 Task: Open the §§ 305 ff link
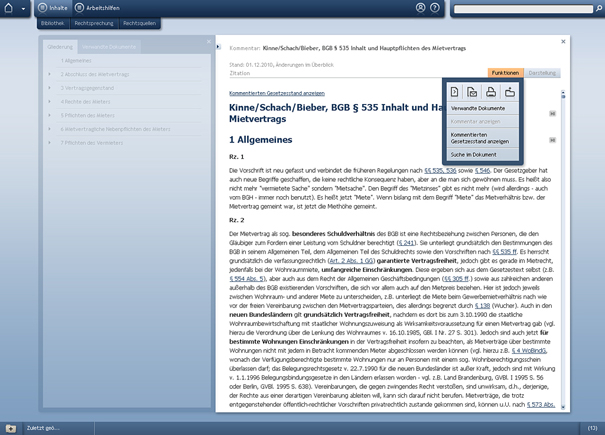click(456, 279)
